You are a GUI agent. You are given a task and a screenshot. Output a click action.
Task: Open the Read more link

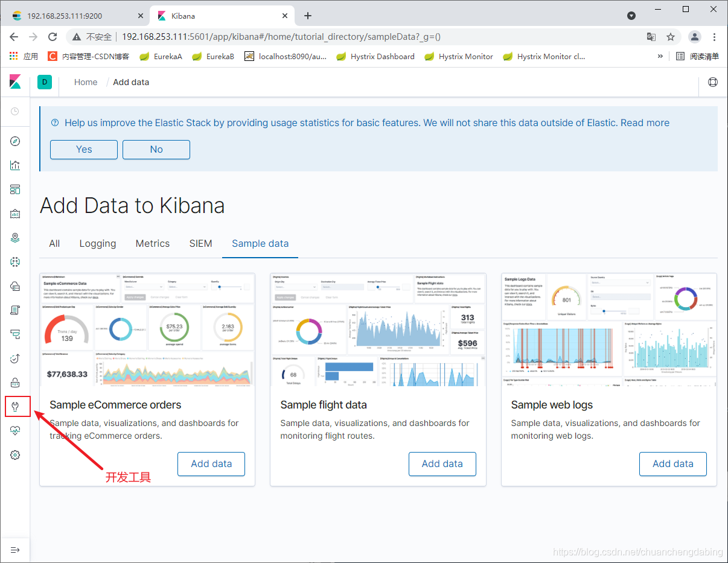point(645,122)
